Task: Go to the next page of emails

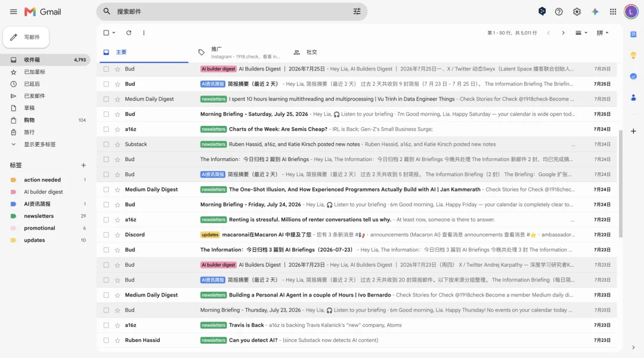Action: click(x=563, y=33)
